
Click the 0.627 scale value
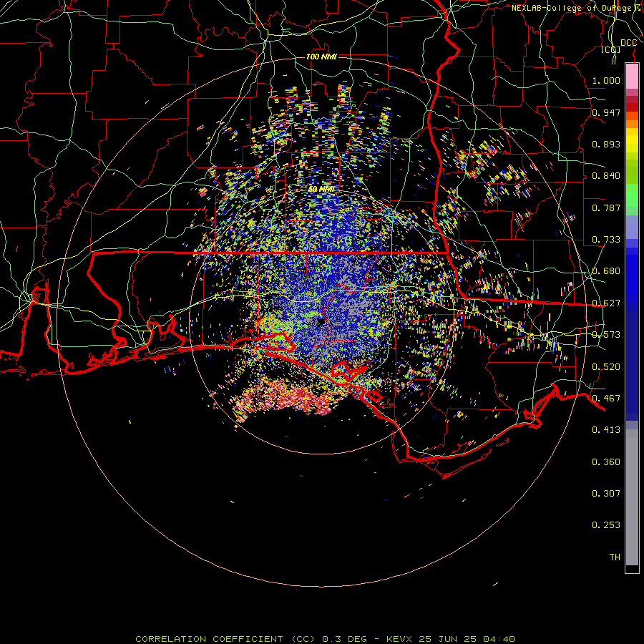tap(606, 303)
